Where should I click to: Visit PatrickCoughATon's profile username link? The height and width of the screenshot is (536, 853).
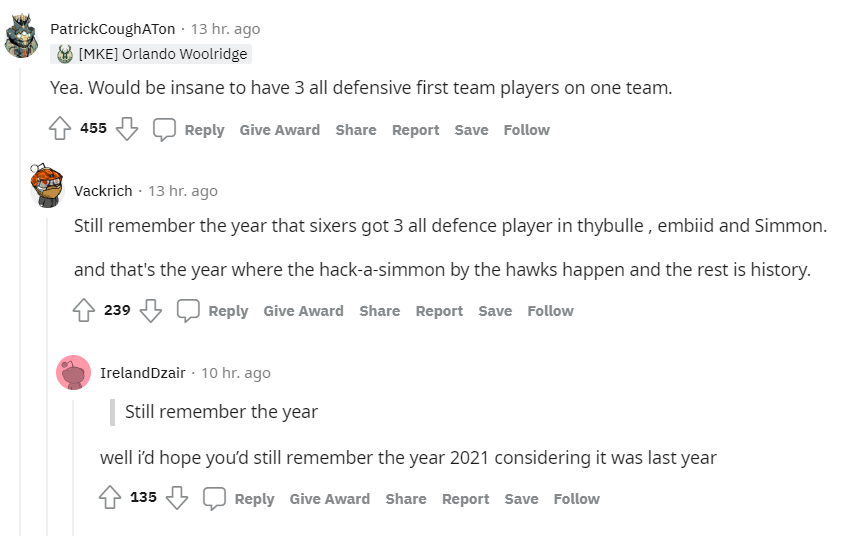[112, 29]
